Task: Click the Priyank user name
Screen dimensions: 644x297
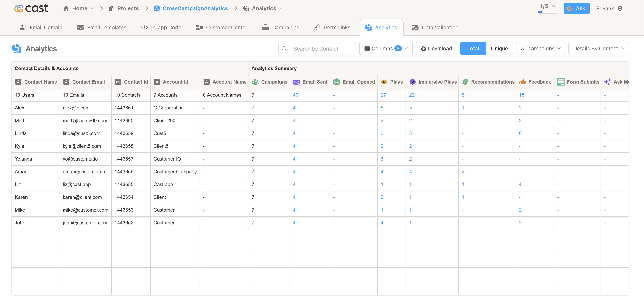Action: (x=605, y=8)
